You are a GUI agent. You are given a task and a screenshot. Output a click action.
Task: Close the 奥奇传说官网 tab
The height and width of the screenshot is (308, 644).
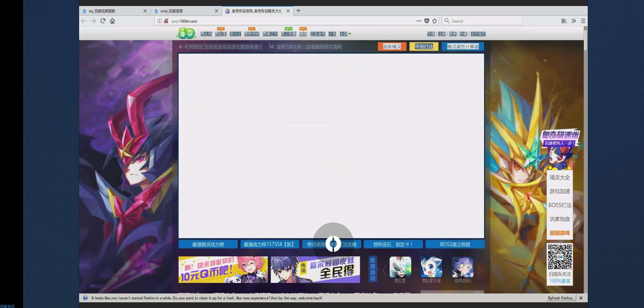coord(288,11)
